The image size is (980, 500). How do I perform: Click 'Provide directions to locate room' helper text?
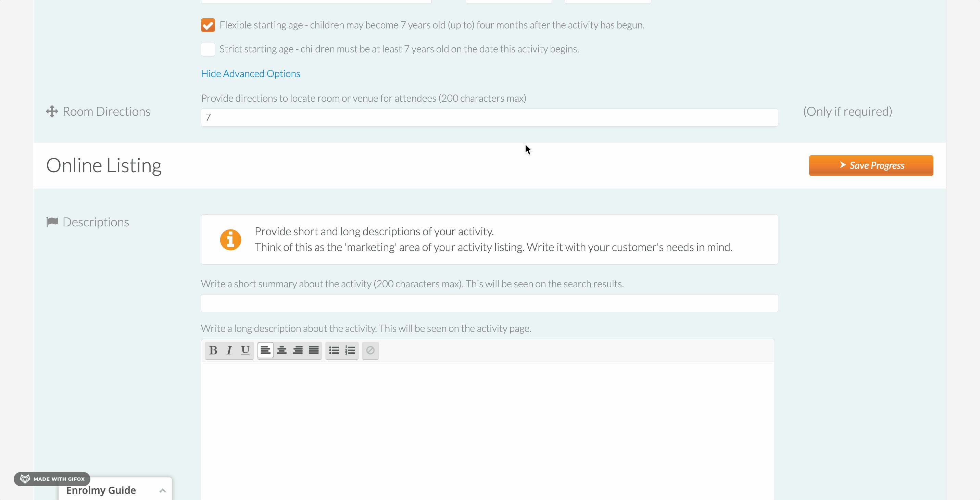coord(363,98)
